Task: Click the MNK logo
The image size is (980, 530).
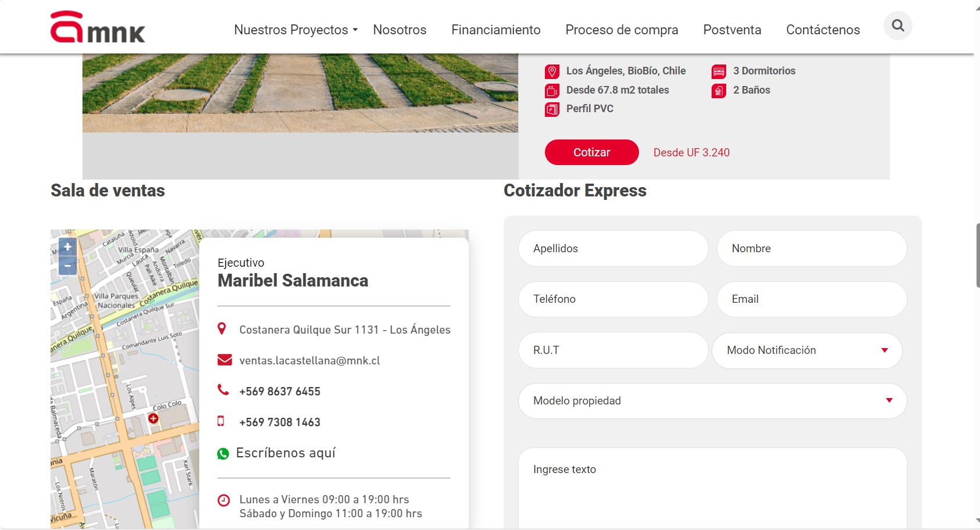Action: pos(98,27)
